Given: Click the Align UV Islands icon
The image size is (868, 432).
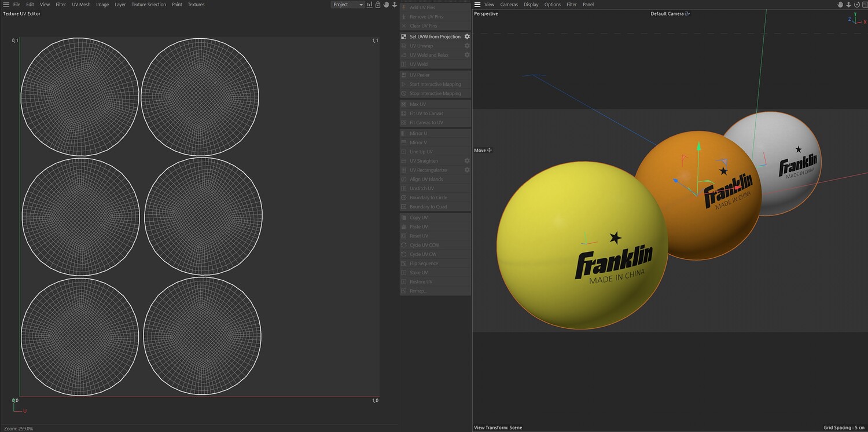Looking at the screenshot, I should pos(404,180).
